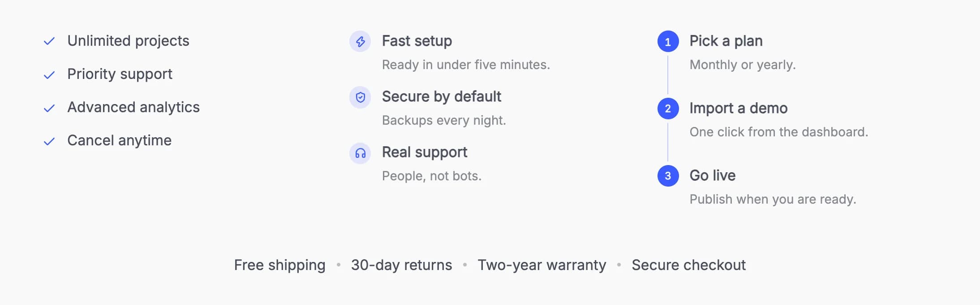This screenshot has width=980, height=305.
Task: Click the Two-year warranty text
Action: coord(542,265)
